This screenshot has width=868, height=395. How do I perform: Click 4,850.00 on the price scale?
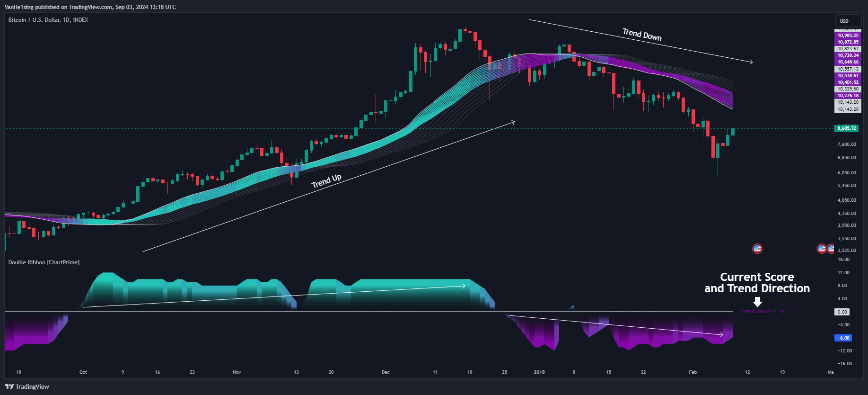pyautogui.click(x=847, y=200)
